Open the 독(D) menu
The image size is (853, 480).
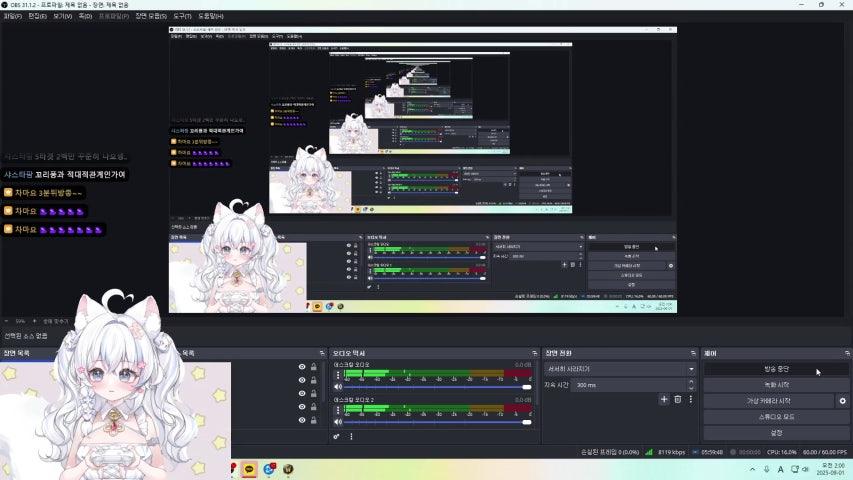pyautogui.click(x=85, y=16)
